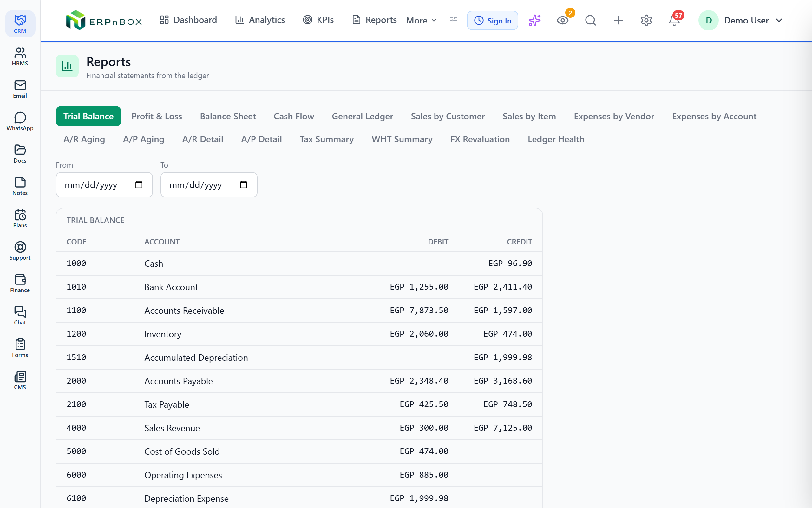Switch to the Cash Flow tab
The height and width of the screenshot is (508, 812).
point(294,116)
